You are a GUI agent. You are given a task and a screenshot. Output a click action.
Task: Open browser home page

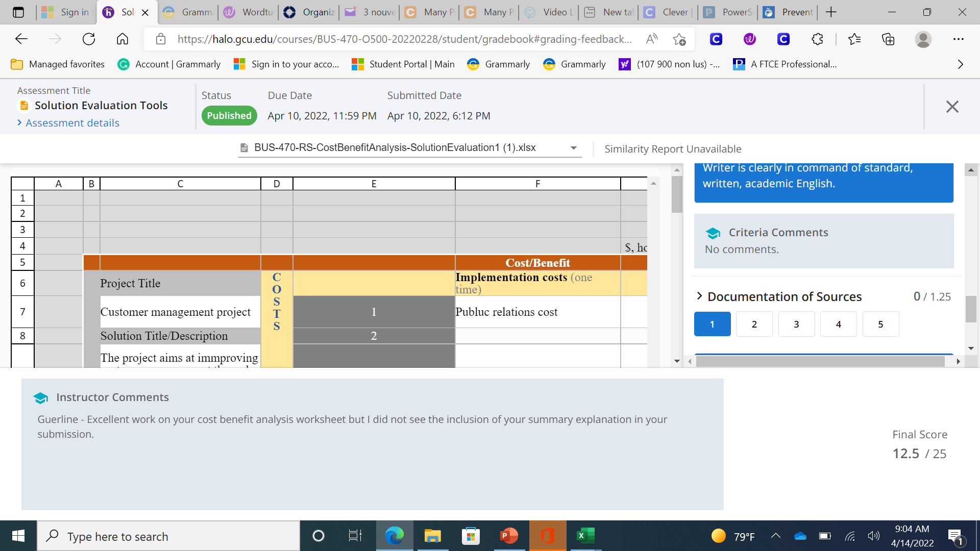[x=122, y=39]
